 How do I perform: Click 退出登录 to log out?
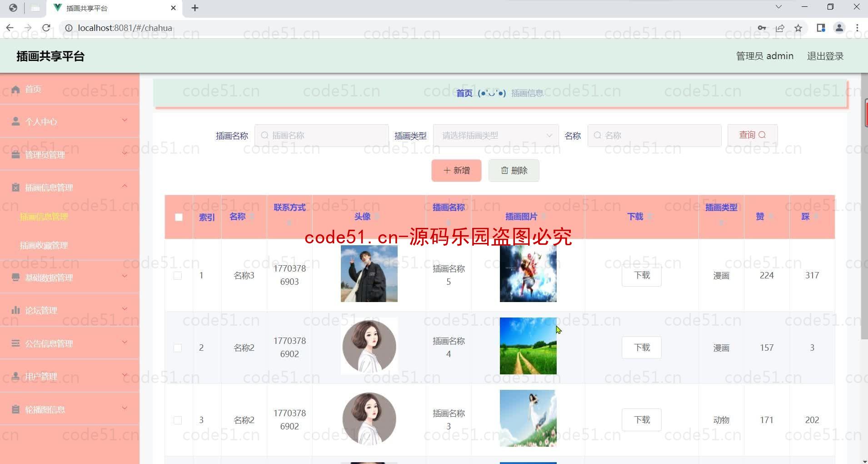(825, 56)
